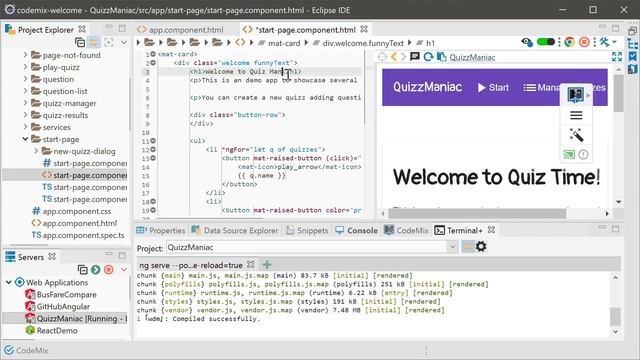Viewport: 640px width, 360px height.
Task: Minimize the Project Explorer panel
Action: tap(109, 28)
